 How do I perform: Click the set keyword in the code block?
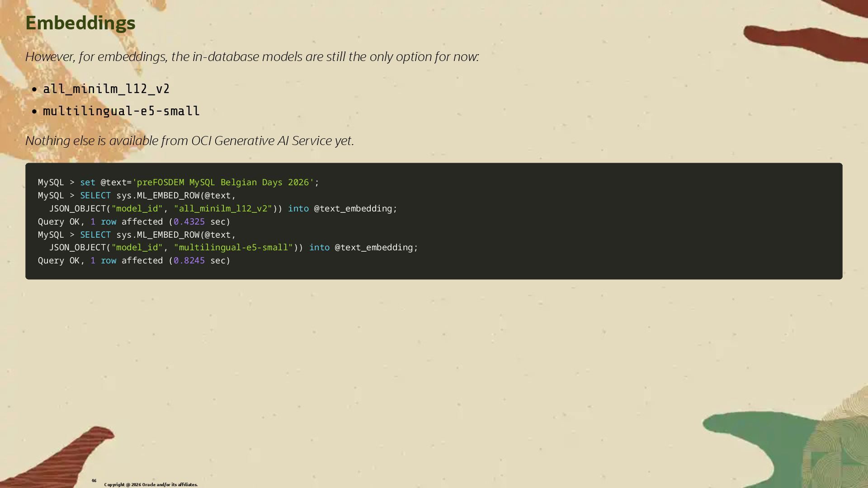88,183
